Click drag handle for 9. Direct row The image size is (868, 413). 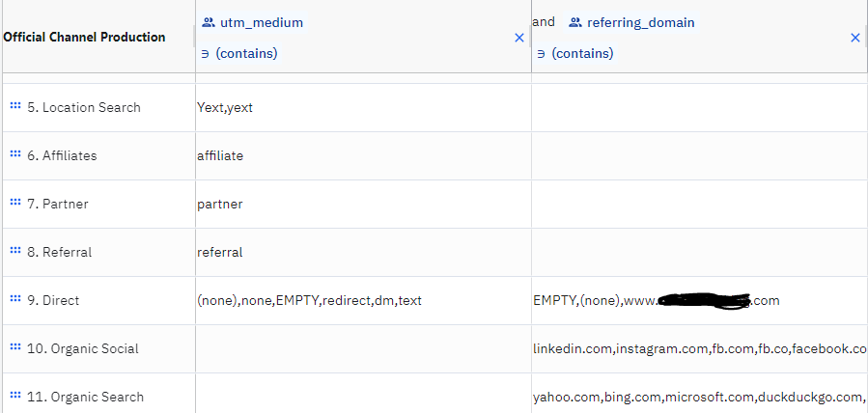coord(14,300)
